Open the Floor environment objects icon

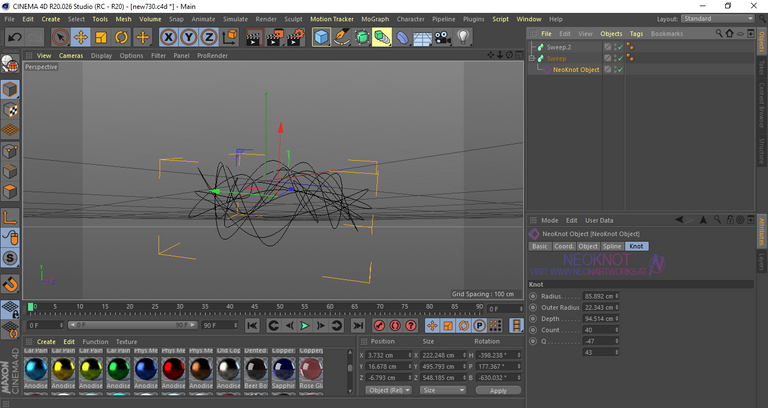tap(422, 37)
